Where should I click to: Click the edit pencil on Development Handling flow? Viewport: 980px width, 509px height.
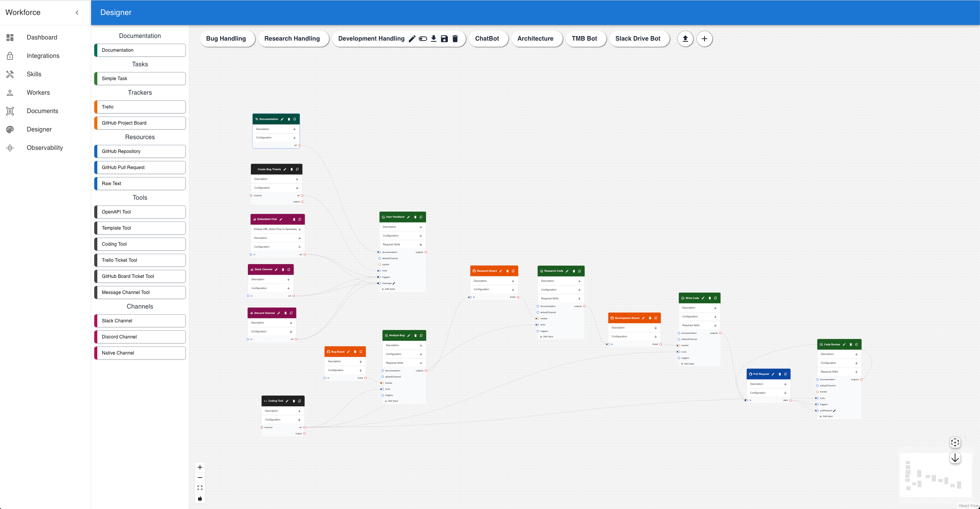[x=412, y=39]
